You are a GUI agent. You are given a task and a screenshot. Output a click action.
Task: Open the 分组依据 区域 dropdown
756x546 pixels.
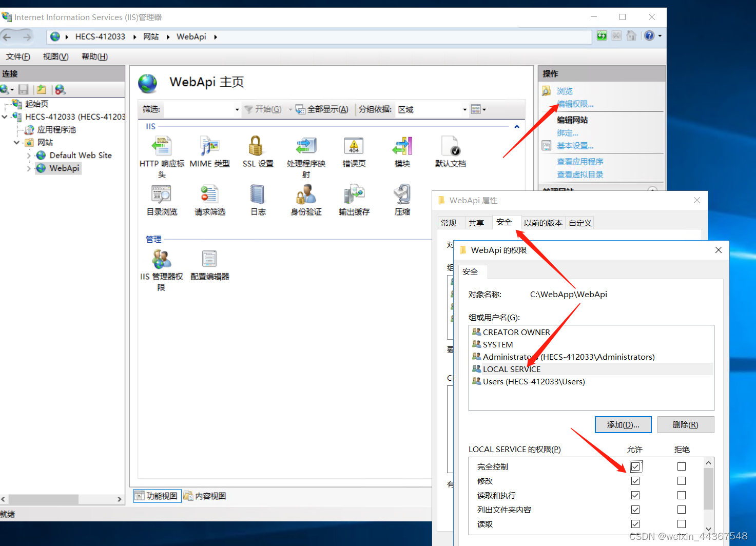(x=465, y=109)
